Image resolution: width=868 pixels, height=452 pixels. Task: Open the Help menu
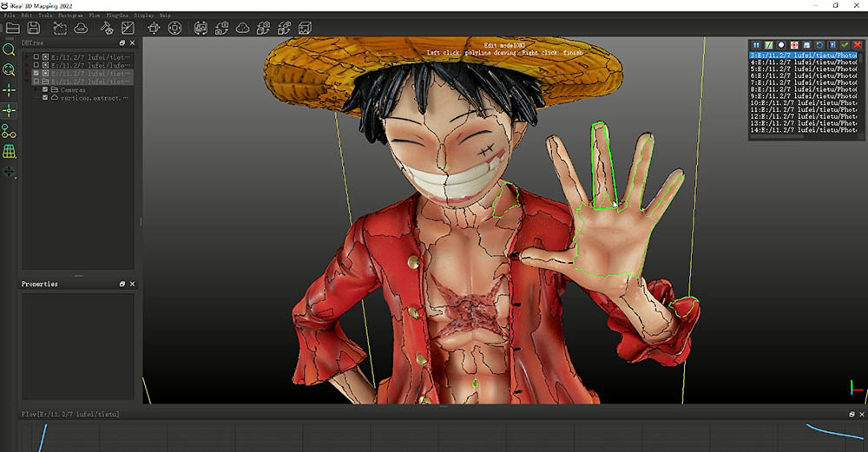pyautogui.click(x=165, y=16)
